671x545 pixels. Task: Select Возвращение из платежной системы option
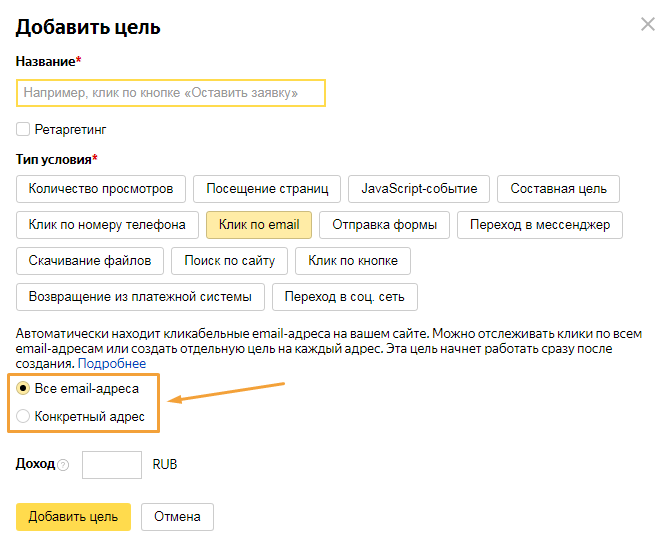tap(140, 297)
